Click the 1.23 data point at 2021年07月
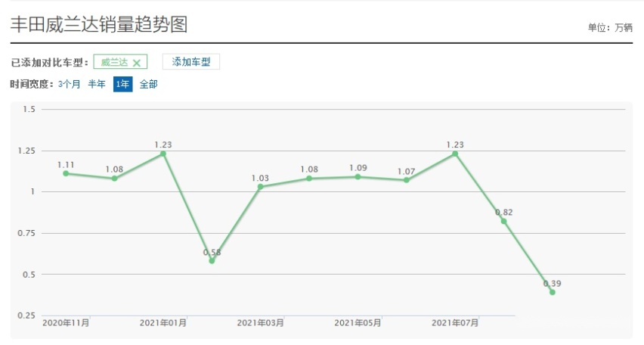Image resolution: width=644 pixels, height=345 pixels. pos(455,154)
